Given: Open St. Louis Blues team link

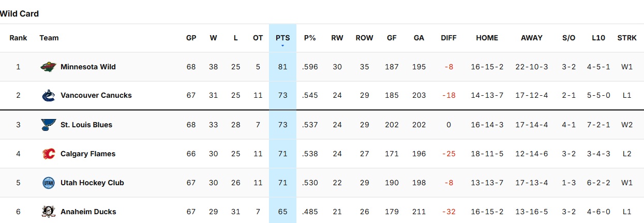Looking at the screenshot, I should 86,125.
